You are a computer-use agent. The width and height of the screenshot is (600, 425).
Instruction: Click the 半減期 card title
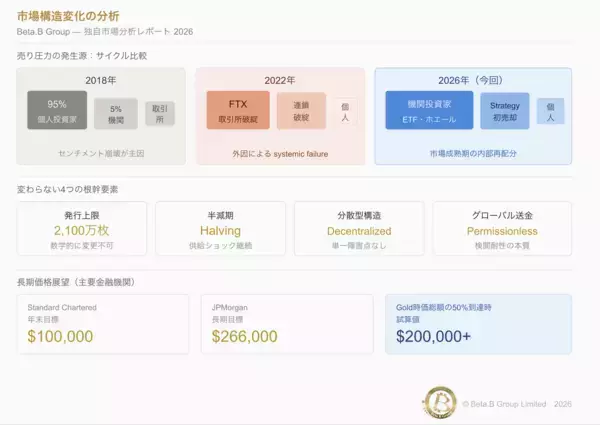[220, 215]
